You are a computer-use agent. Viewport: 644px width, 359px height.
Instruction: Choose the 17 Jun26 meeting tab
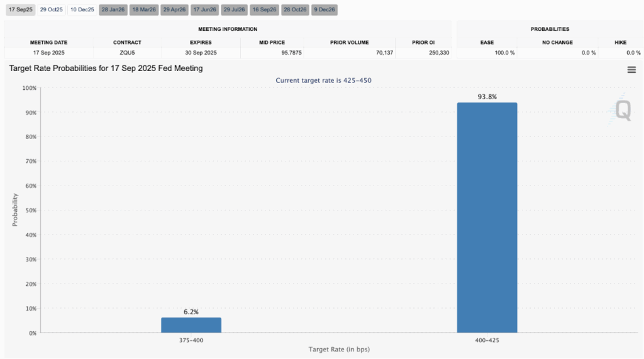204,9
